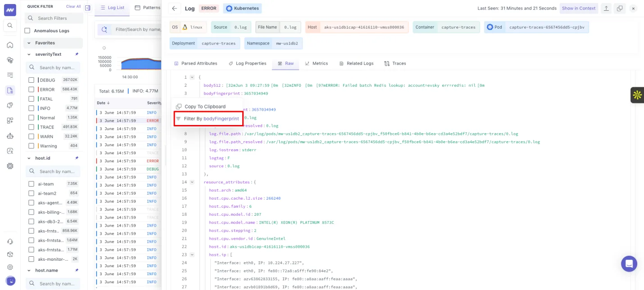The width and height of the screenshot is (644, 290).
Task: Open the Middleware logo home icon
Action: 10,9
